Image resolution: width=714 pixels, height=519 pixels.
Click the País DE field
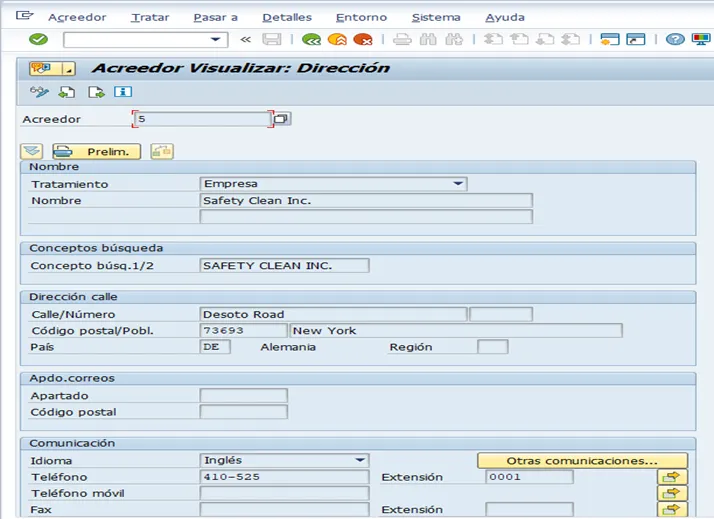coord(215,347)
